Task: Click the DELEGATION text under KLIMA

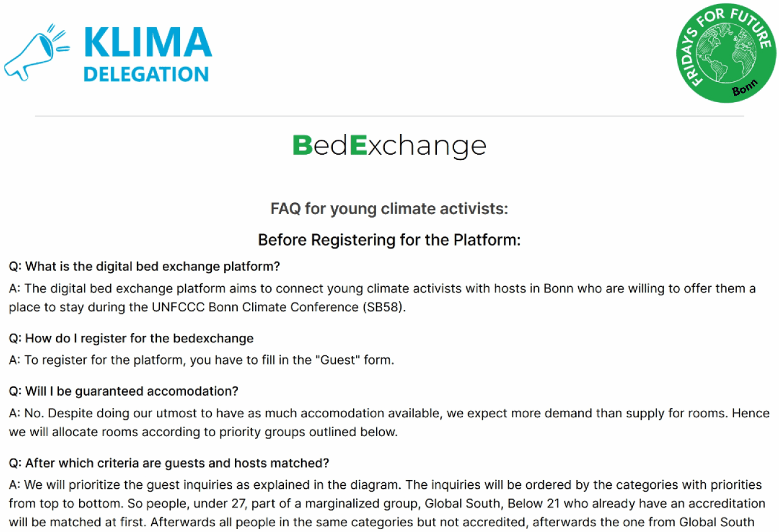Action: (x=146, y=74)
